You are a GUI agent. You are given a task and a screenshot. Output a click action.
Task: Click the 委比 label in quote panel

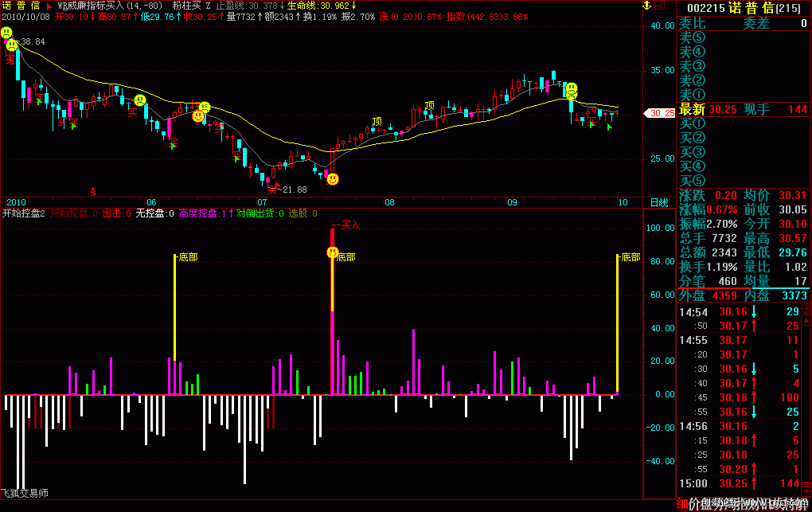click(693, 23)
